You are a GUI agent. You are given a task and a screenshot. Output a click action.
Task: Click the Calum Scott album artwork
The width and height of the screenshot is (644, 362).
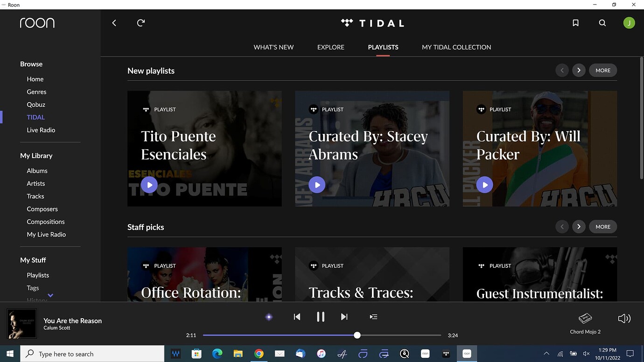(21, 324)
